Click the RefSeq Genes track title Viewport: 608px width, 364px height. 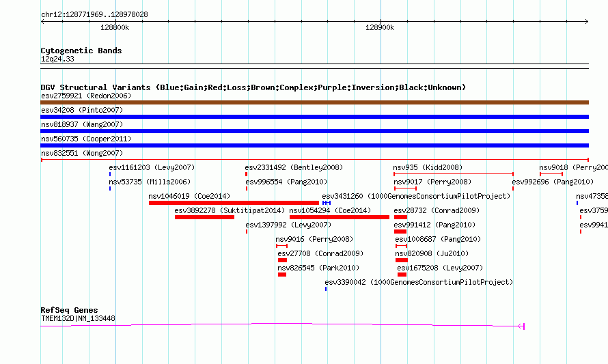[69, 310]
